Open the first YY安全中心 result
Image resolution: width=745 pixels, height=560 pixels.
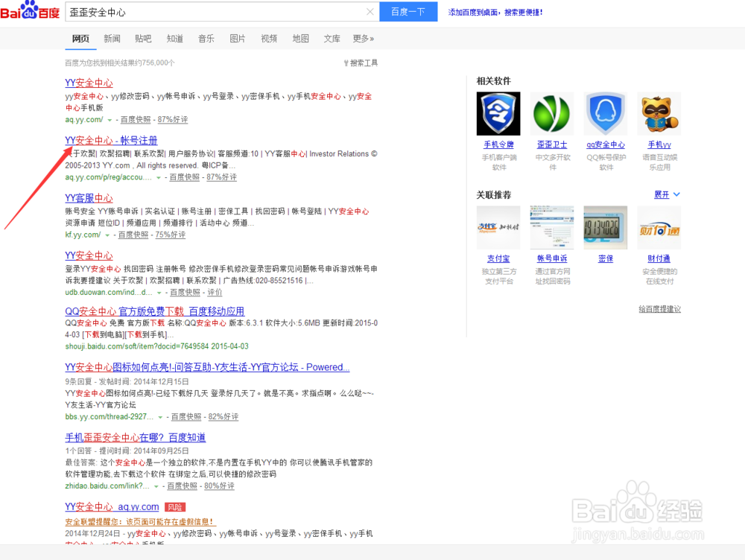coord(89,83)
